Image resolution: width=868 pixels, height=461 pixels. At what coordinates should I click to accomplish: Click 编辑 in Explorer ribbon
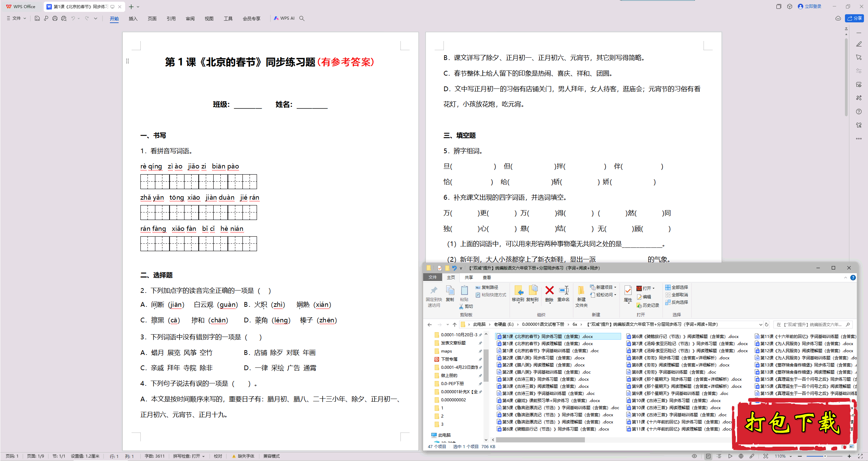[644, 297]
